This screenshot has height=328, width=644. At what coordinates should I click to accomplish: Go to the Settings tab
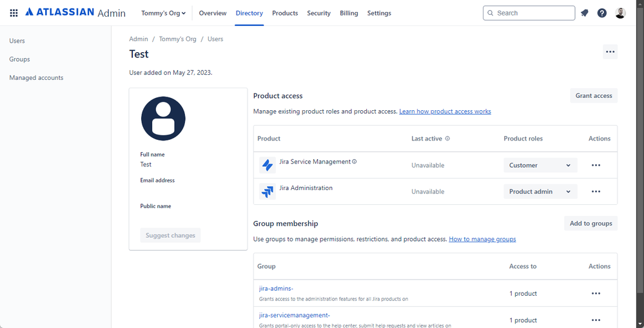tap(379, 13)
